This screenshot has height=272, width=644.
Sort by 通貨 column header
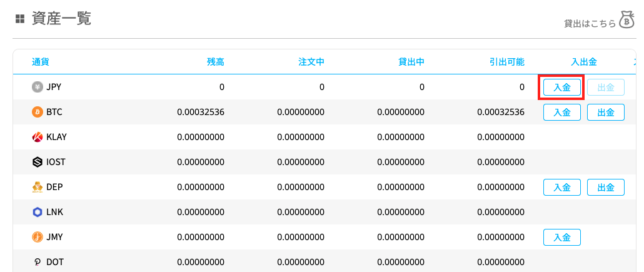pos(41,62)
